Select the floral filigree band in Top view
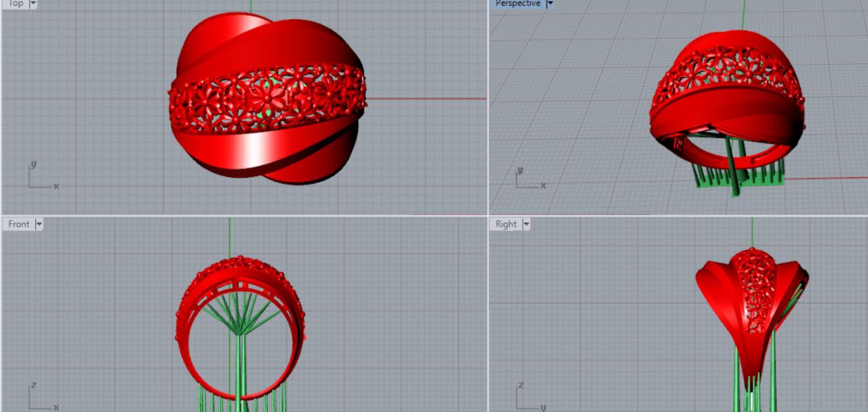This screenshot has width=868, height=412. click(268, 98)
